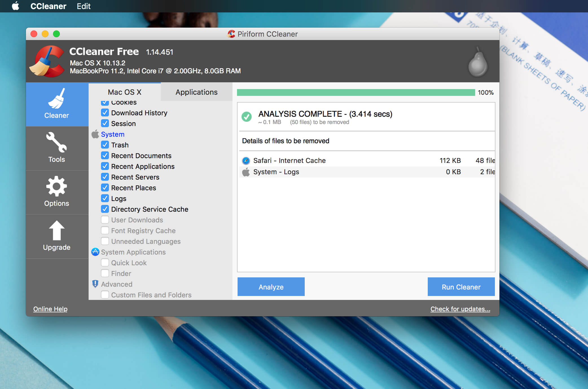Click the 100% progress label
588x389 pixels.
point(486,92)
